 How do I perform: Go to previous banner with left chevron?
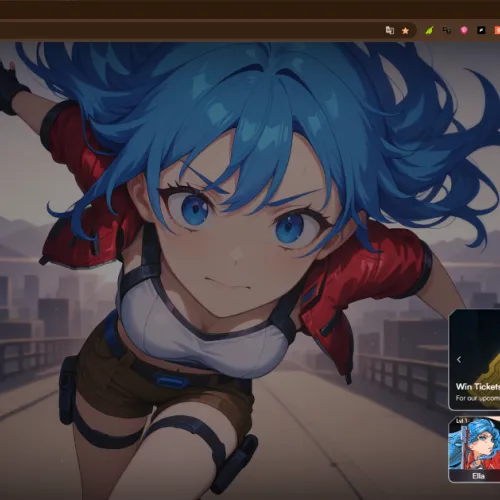[459, 359]
